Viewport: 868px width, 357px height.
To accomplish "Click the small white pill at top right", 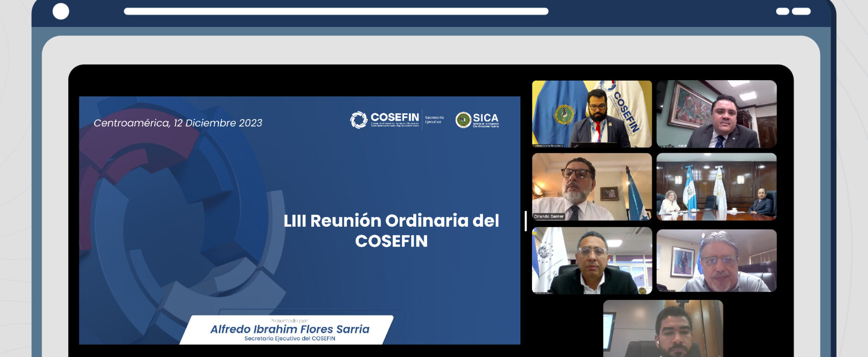I will coord(783,11).
